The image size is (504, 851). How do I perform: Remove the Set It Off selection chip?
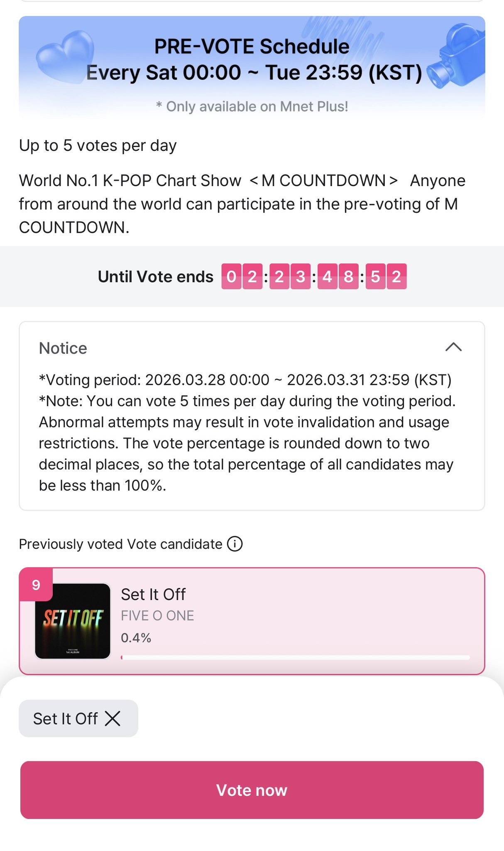113,718
